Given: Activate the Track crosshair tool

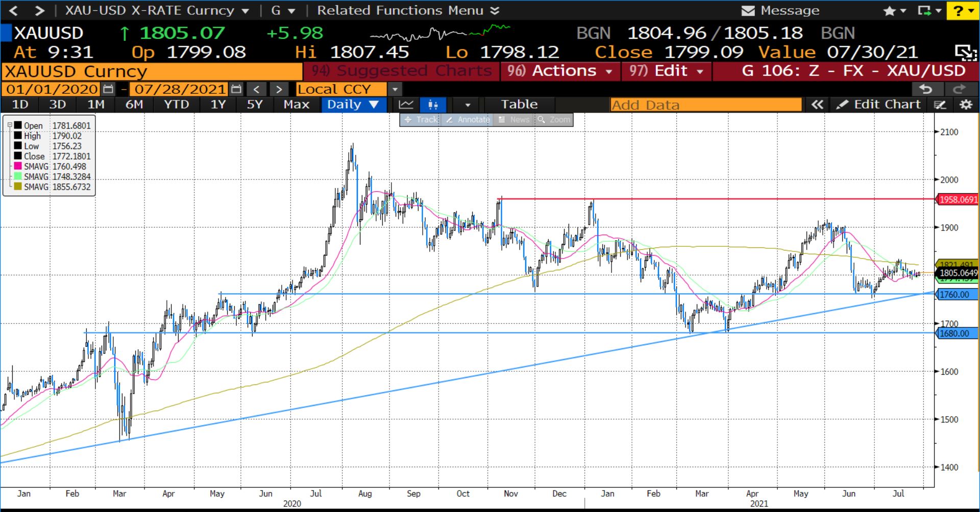Looking at the screenshot, I should click(x=420, y=119).
